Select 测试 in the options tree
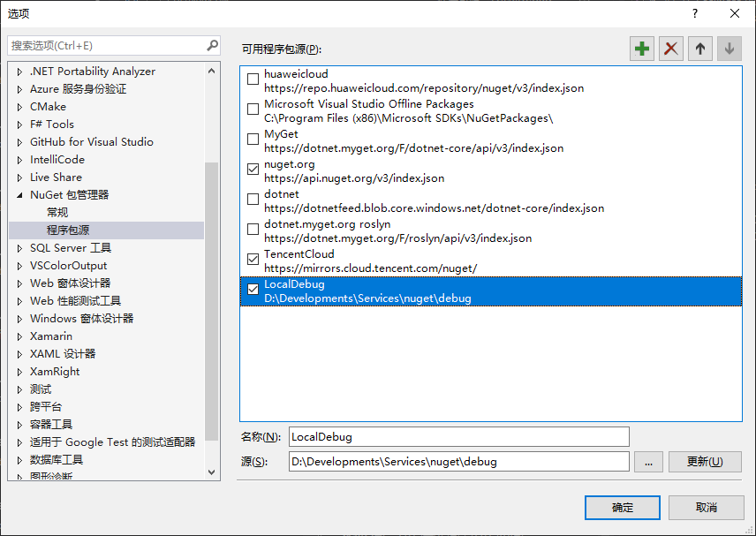The width and height of the screenshot is (756, 536). coord(41,389)
